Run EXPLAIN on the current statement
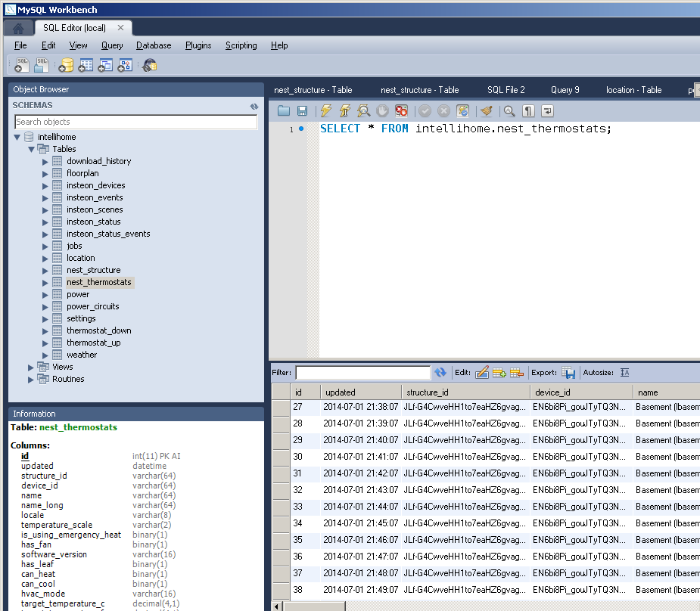Viewport: 700px width, 611px height. [x=364, y=110]
